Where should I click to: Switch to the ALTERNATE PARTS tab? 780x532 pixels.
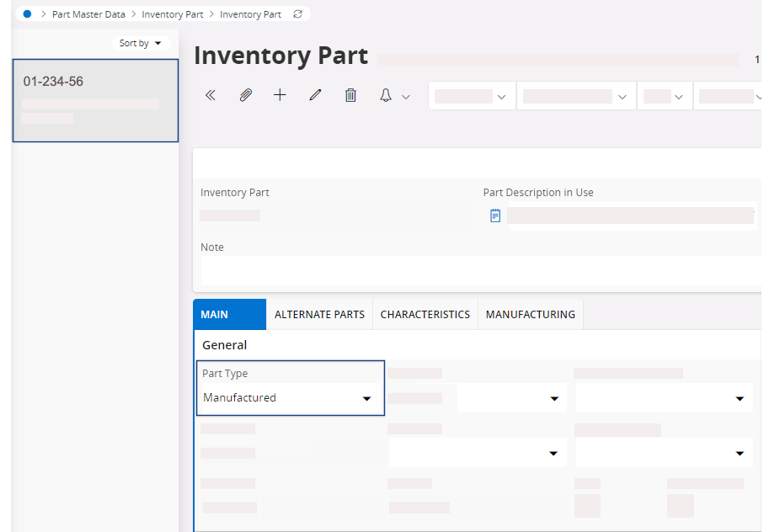click(x=319, y=314)
